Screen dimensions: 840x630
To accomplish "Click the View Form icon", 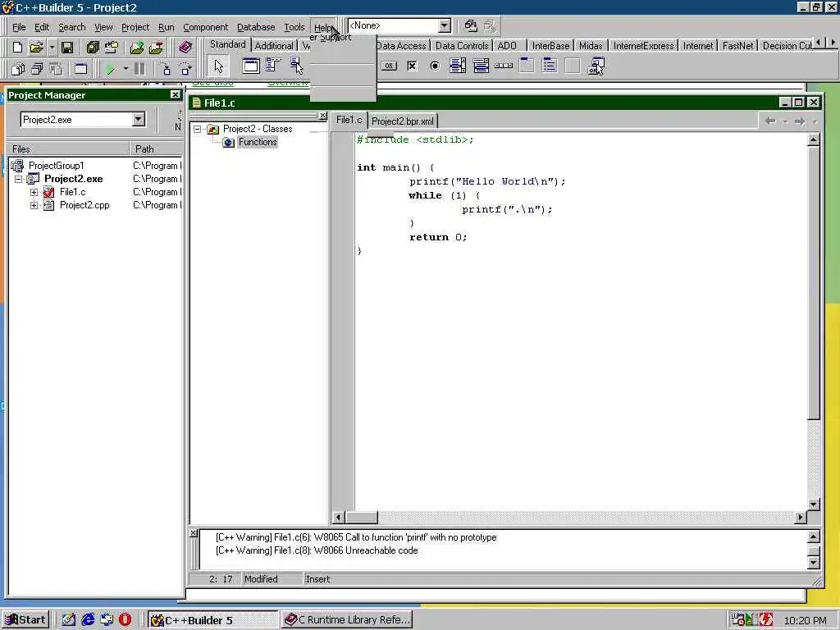I will (x=37, y=69).
